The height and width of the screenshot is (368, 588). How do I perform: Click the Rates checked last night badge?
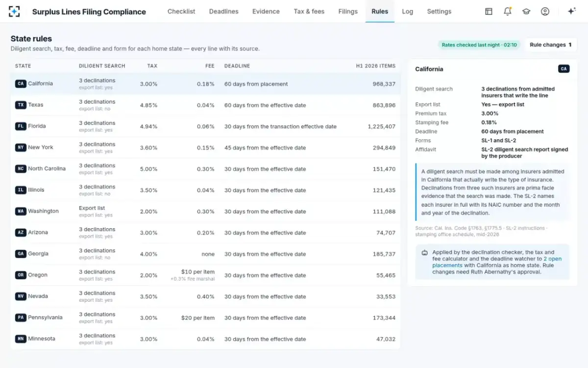(479, 45)
